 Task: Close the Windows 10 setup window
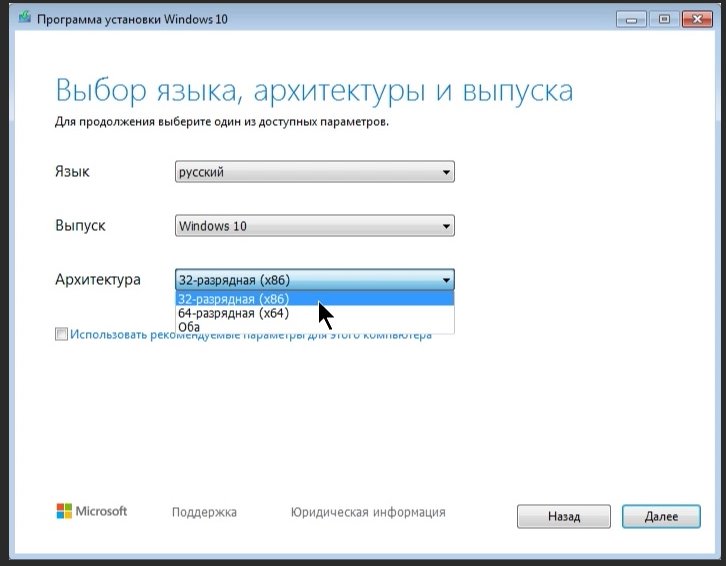pos(697,19)
